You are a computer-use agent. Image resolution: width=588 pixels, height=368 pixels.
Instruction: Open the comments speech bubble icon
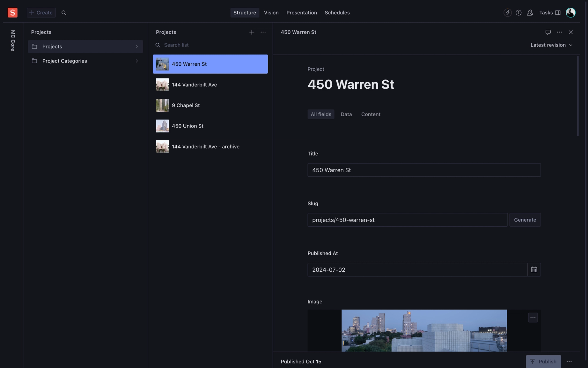click(x=548, y=32)
